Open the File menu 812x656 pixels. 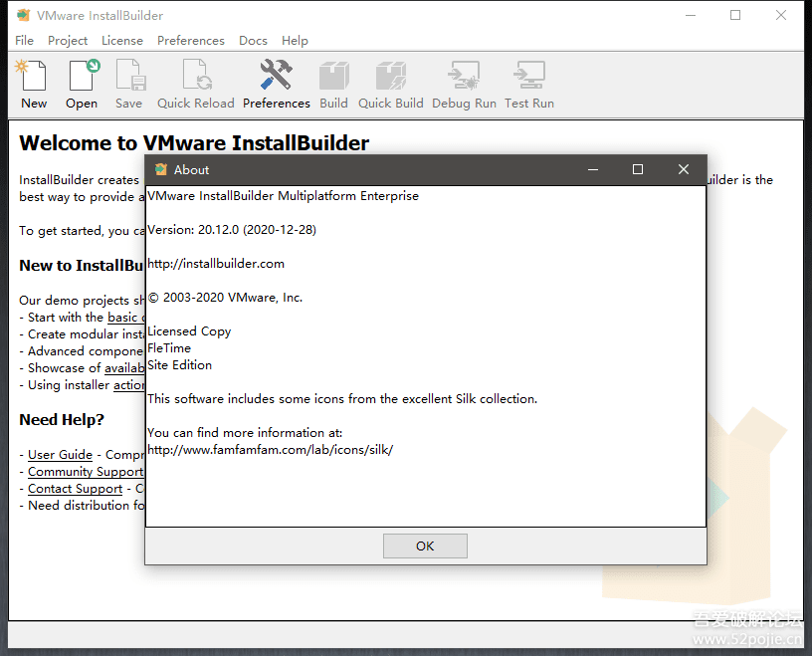[25, 41]
